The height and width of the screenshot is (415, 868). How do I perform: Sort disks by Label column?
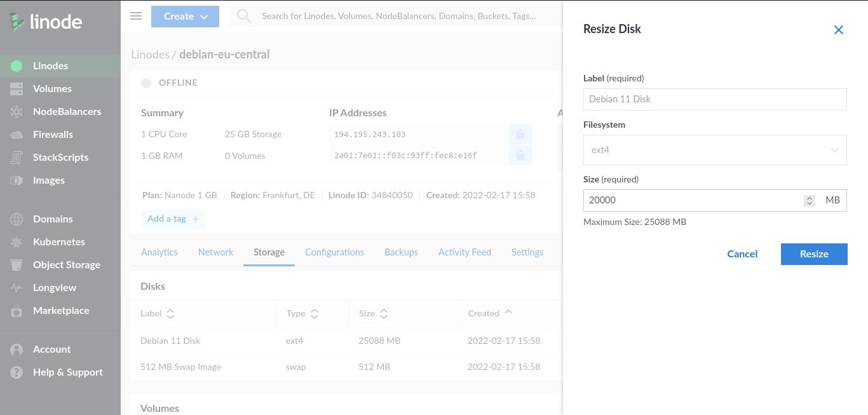[x=157, y=313]
